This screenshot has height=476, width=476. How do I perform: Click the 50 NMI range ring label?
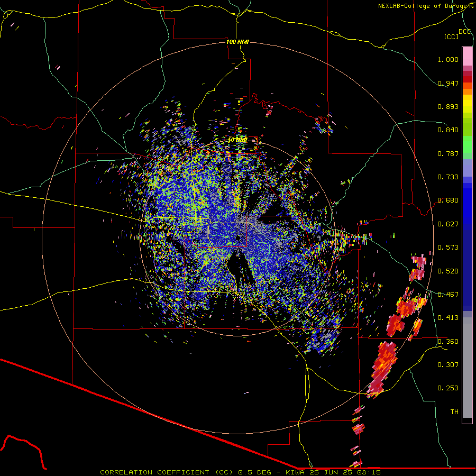[237, 140]
